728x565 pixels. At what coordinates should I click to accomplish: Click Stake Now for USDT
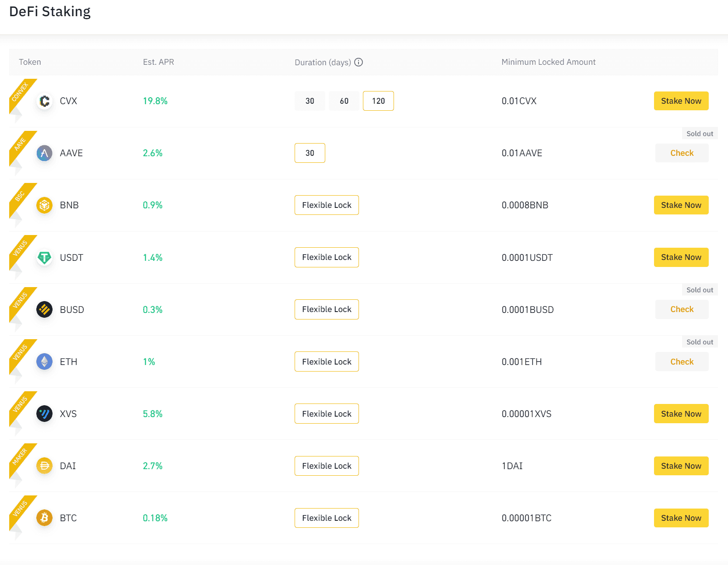coord(681,257)
